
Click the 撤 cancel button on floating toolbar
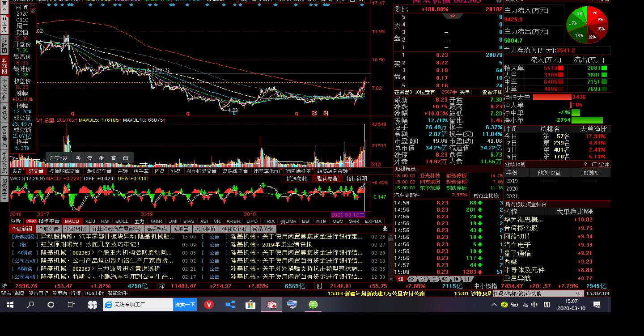(102, 158)
